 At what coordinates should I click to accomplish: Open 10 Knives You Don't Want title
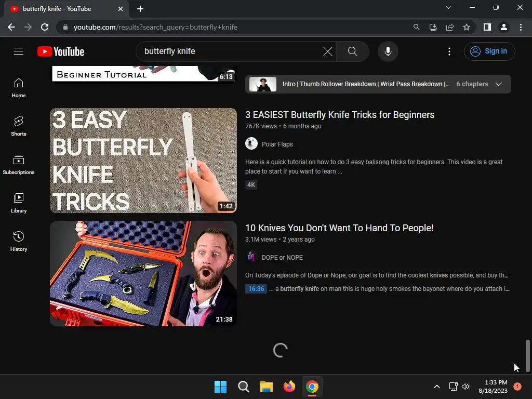tap(339, 228)
